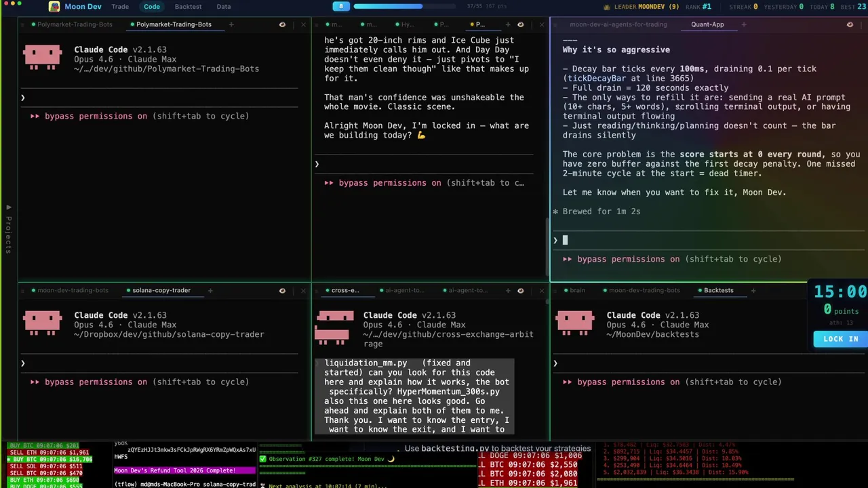Click 'Brewed for 1m 2s' status
Viewport: 868px width, 488px height.
click(601, 211)
